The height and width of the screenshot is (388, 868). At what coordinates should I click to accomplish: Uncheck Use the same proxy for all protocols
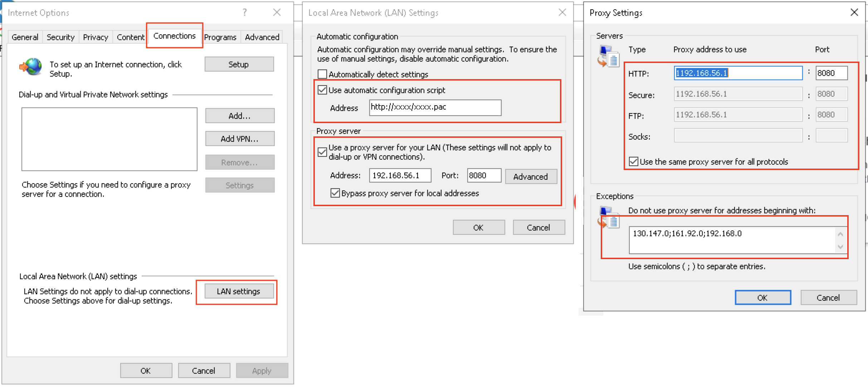pyautogui.click(x=633, y=161)
